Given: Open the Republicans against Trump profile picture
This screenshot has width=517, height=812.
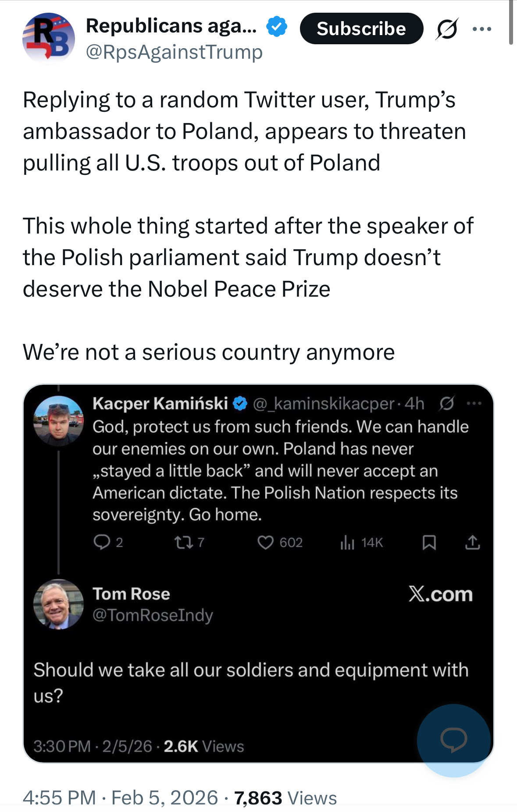Looking at the screenshot, I should [48, 39].
